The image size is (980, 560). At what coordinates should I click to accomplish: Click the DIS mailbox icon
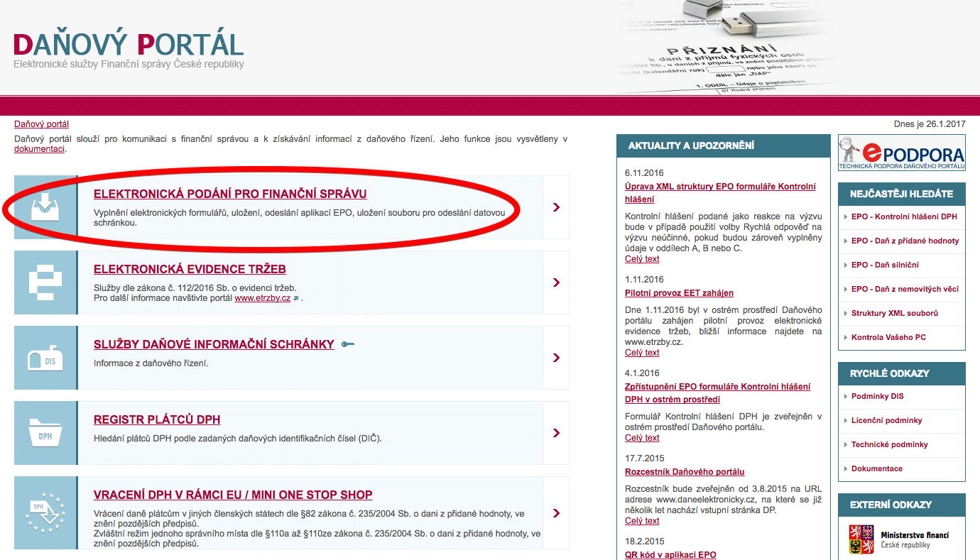(45, 358)
